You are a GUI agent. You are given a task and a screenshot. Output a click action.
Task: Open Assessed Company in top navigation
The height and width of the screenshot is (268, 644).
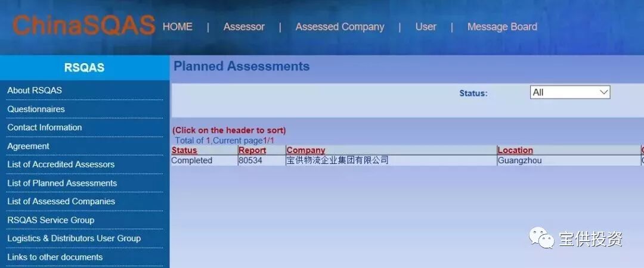(x=340, y=27)
